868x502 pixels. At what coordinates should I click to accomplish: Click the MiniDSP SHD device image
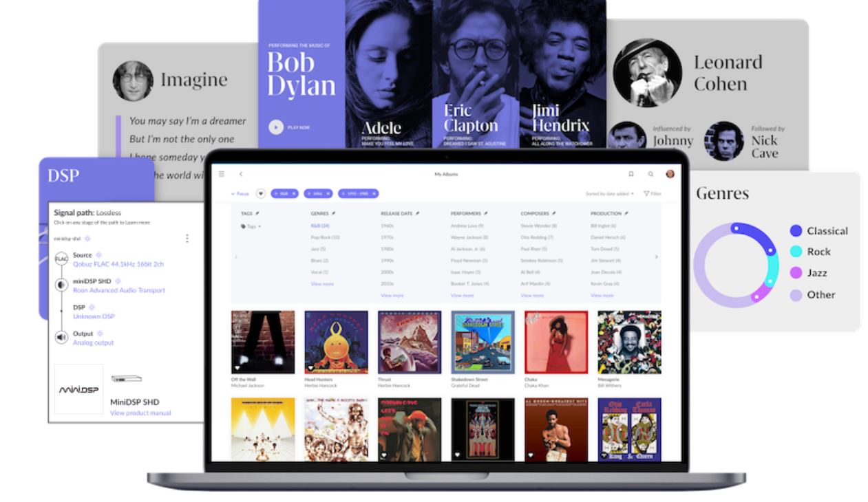point(126,378)
